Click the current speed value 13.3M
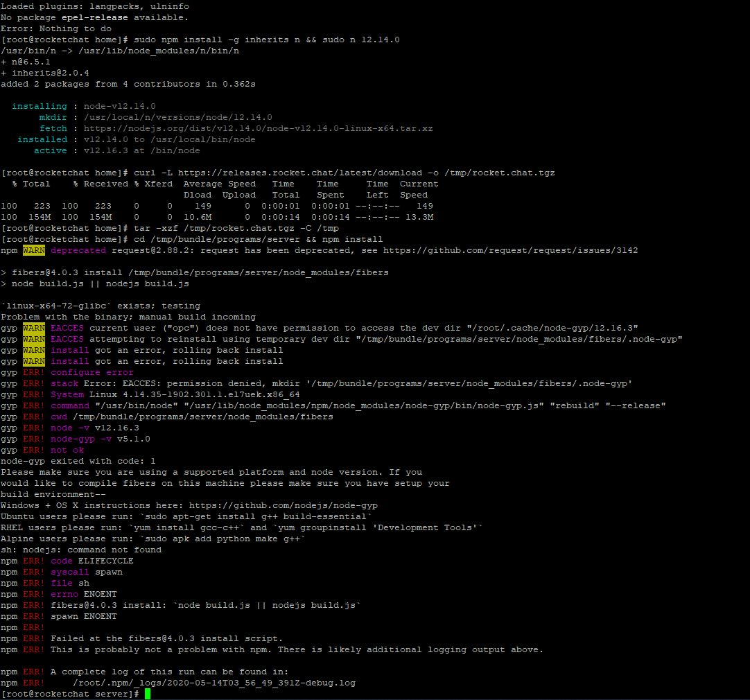 (419, 217)
